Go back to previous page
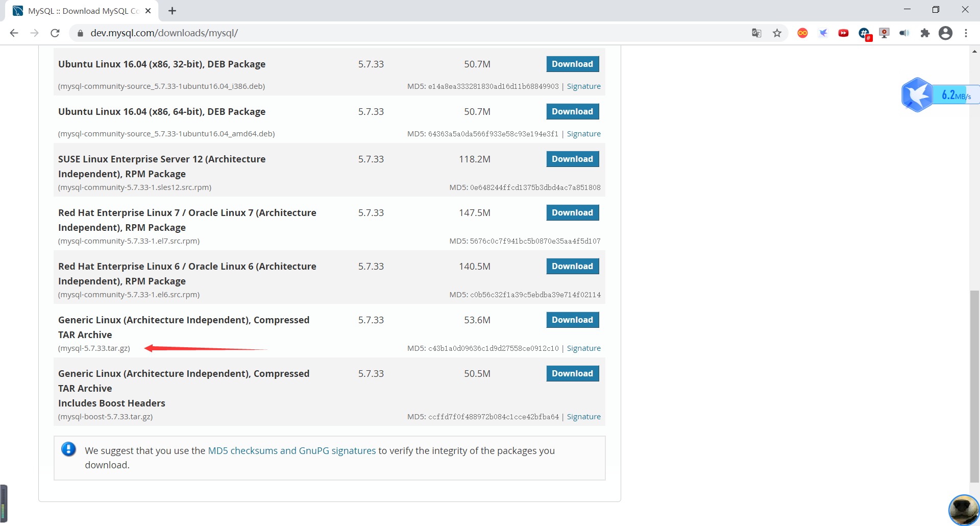980x526 pixels. (14, 33)
